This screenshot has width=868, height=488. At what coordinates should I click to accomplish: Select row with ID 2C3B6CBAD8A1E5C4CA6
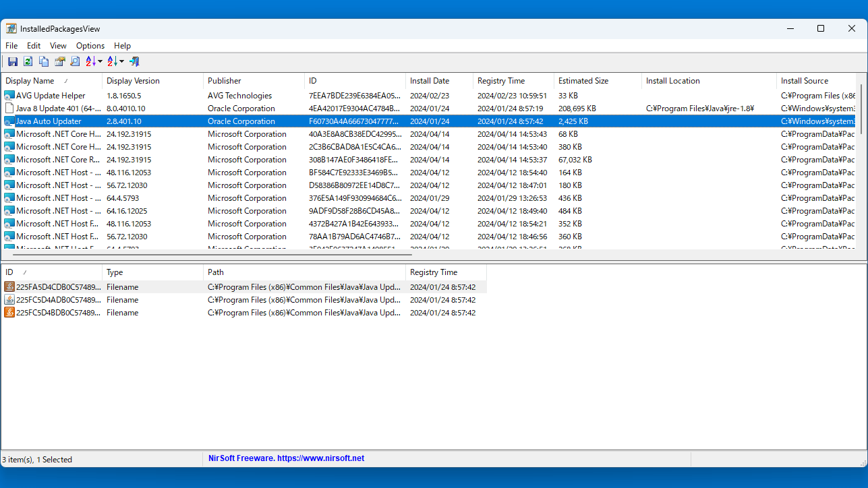428,147
